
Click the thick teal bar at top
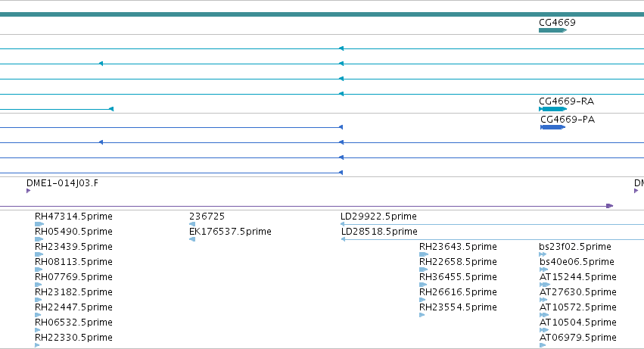pyautogui.click(x=322, y=14)
